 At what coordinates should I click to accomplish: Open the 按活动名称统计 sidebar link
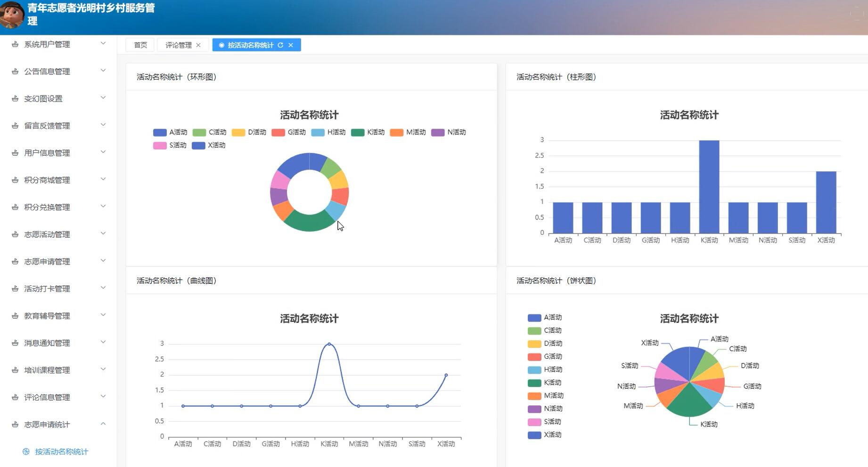click(61, 451)
